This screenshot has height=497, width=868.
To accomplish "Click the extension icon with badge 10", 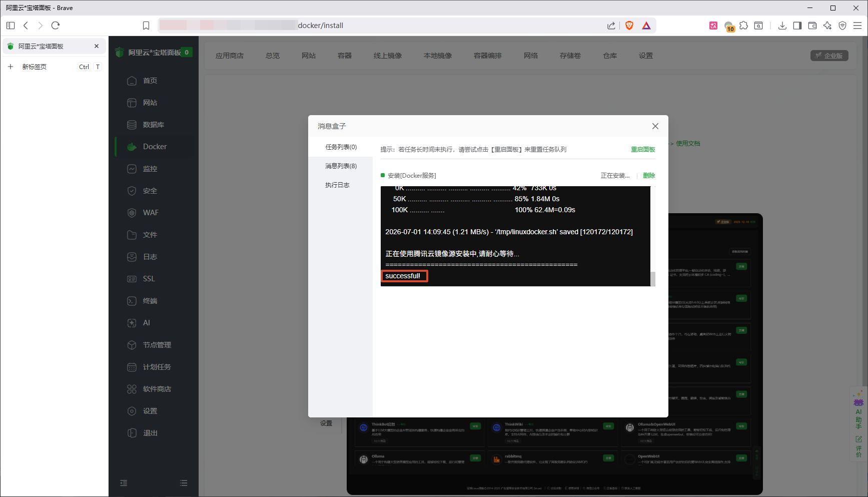I will tap(729, 27).
